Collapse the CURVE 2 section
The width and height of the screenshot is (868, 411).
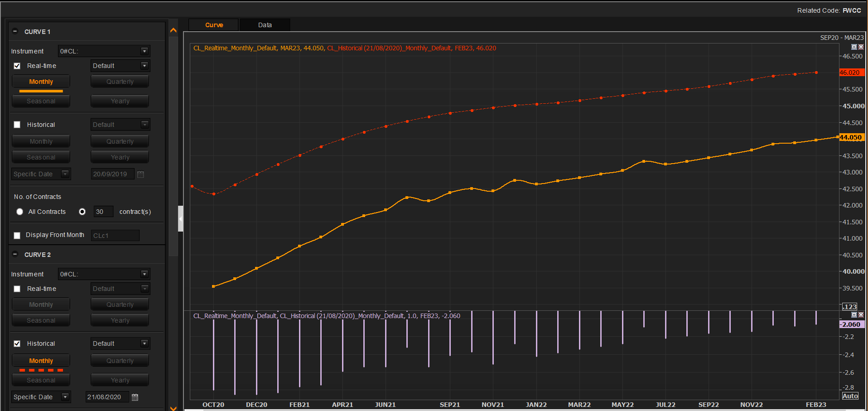(x=15, y=254)
